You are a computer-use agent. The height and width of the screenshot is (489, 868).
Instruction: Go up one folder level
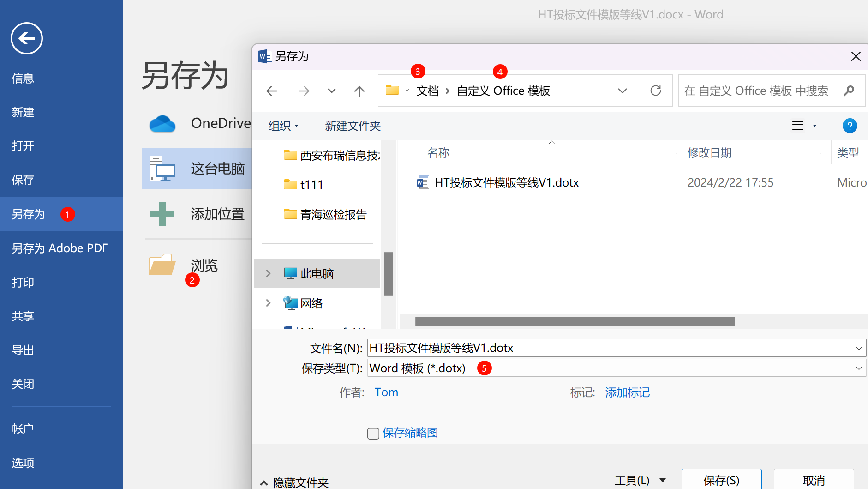pyautogui.click(x=359, y=91)
